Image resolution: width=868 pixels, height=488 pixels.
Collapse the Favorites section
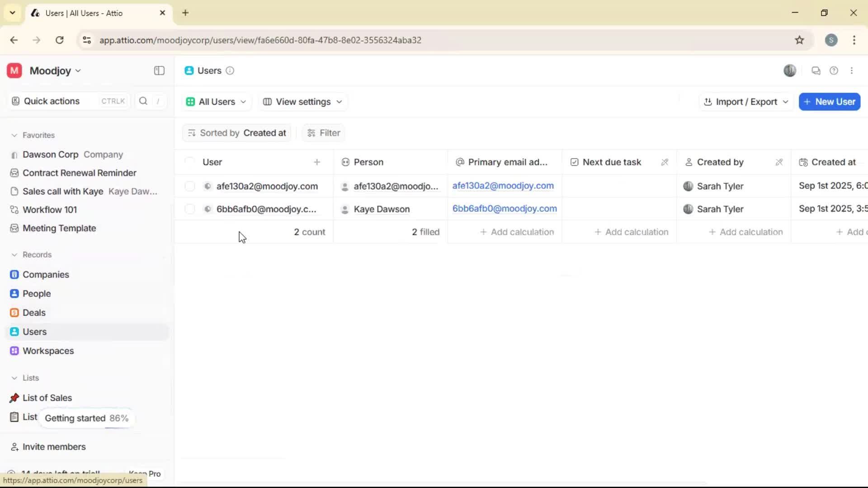click(15, 135)
